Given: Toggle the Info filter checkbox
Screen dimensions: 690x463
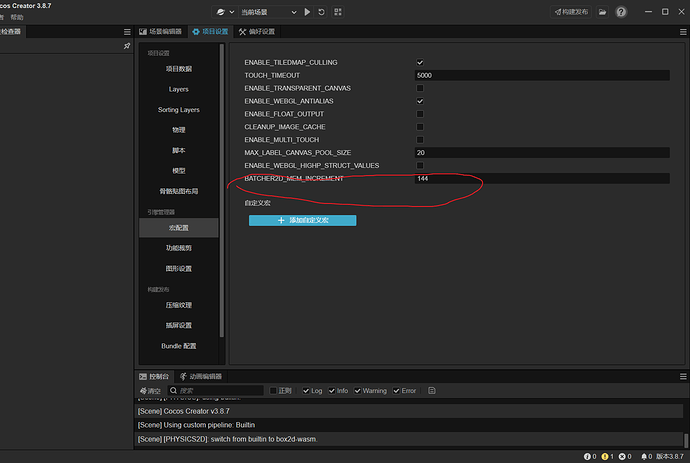Looking at the screenshot, I should 332,390.
